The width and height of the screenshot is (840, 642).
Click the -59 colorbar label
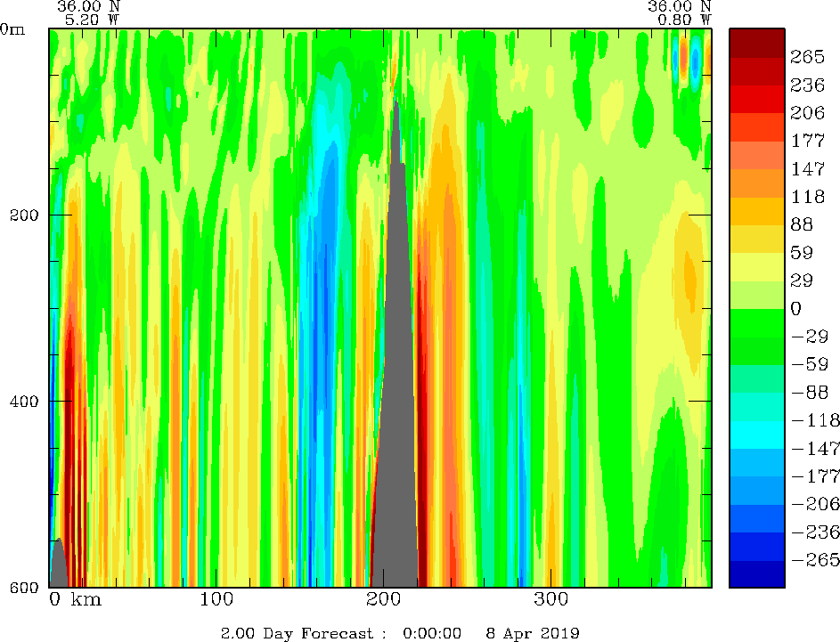tap(810, 364)
